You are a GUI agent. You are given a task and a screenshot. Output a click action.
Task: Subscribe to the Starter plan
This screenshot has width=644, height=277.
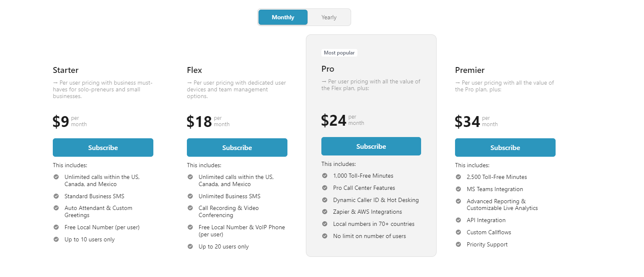tap(103, 148)
